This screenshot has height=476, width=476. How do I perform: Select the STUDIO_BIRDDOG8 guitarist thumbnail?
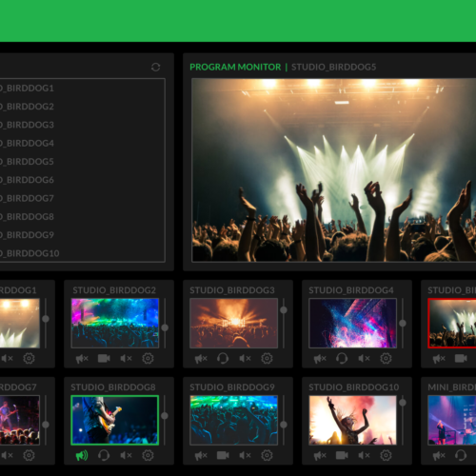coord(115,420)
